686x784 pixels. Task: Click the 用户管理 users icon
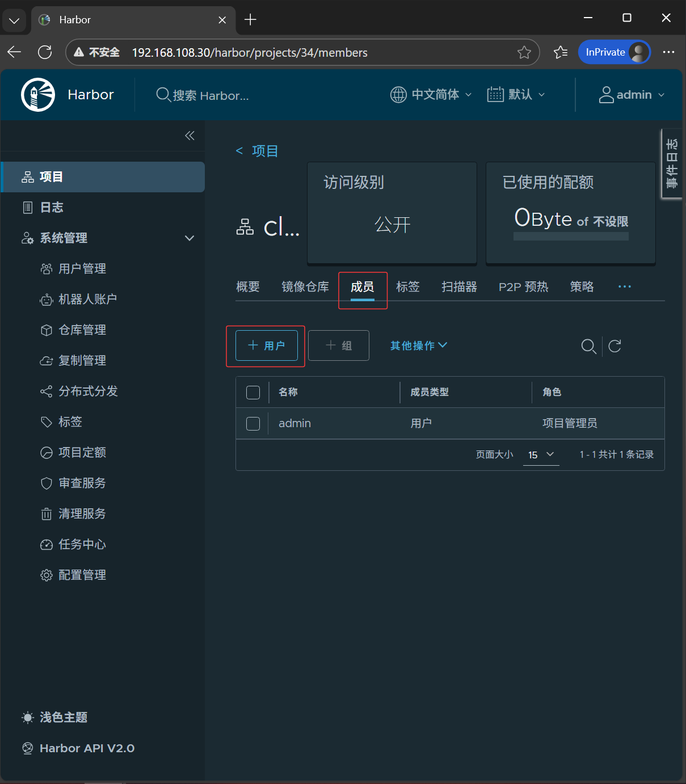[x=47, y=269]
